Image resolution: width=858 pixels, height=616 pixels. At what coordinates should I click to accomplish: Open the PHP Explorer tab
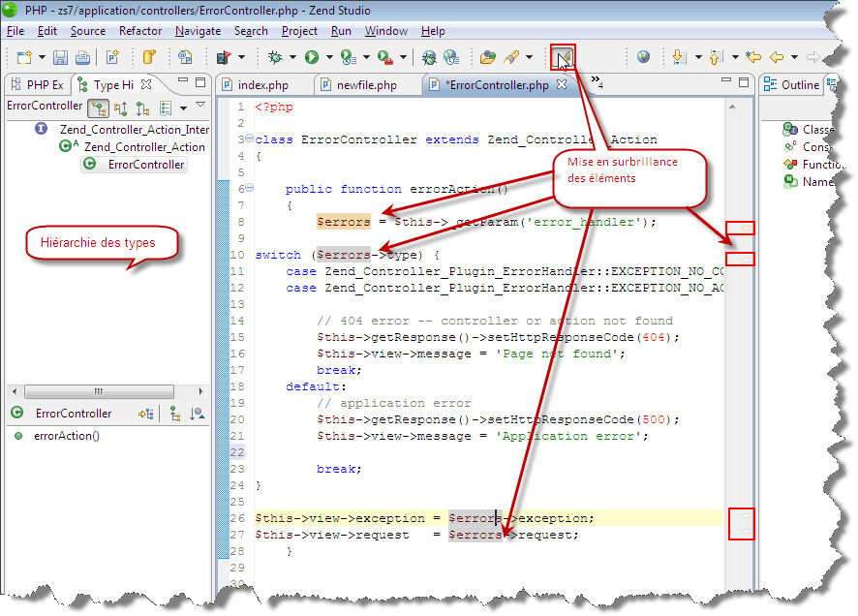click(37, 85)
